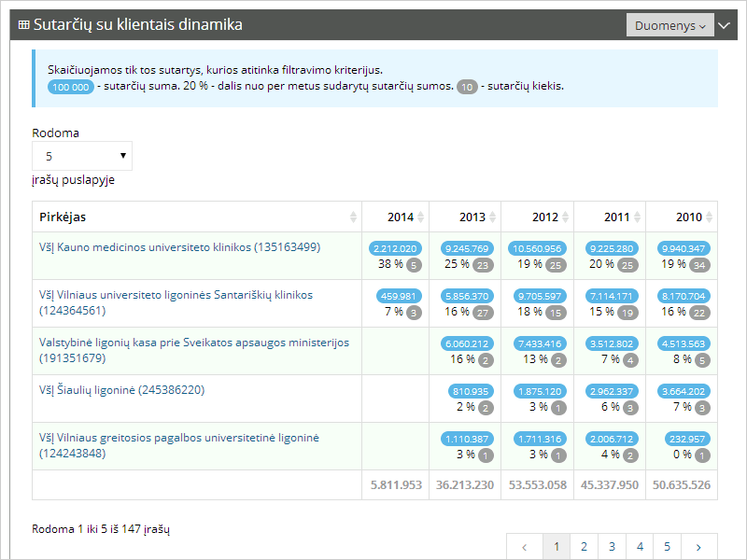This screenshot has height=560, width=747.
Task: Click the 7.114.171 sum badge in 2011
Action: tap(612, 296)
